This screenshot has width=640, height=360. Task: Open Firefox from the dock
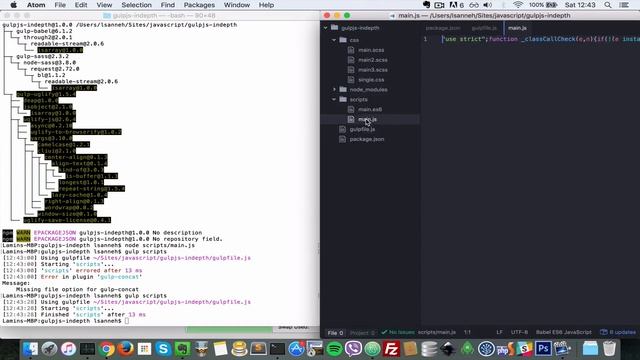[125, 349]
